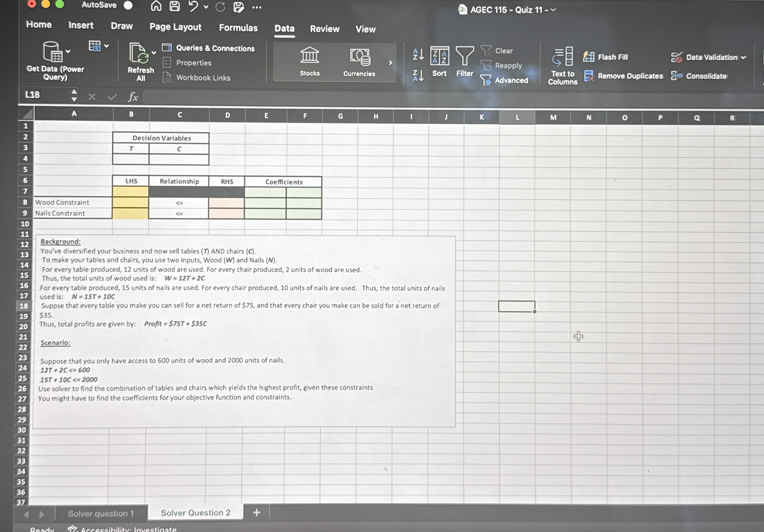The height and width of the screenshot is (532, 764).
Task: Switch to the Formulas ribbon tab
Action: pyautogui.click(x=238, y=28)
